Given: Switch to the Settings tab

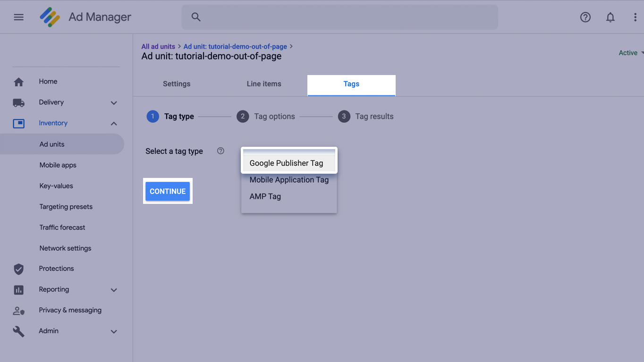Looking at the screenshot, I should pyautogui.click(x=177, y=84).
